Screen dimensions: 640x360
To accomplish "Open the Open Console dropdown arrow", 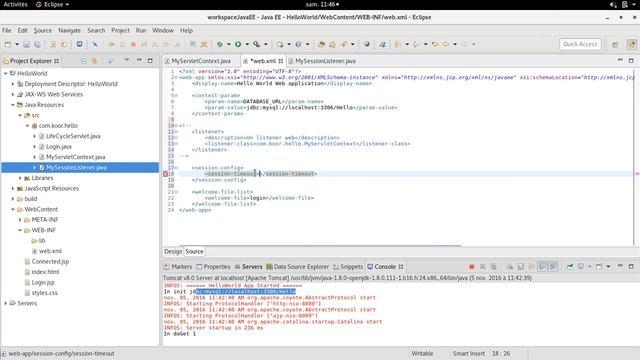I will click(x=608, y=267).
